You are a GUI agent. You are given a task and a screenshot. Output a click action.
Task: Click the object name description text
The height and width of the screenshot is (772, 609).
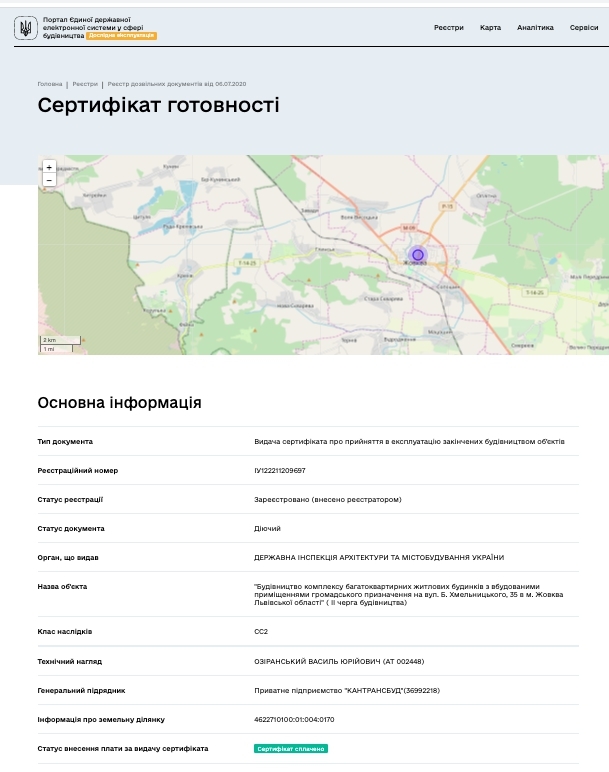409,595
